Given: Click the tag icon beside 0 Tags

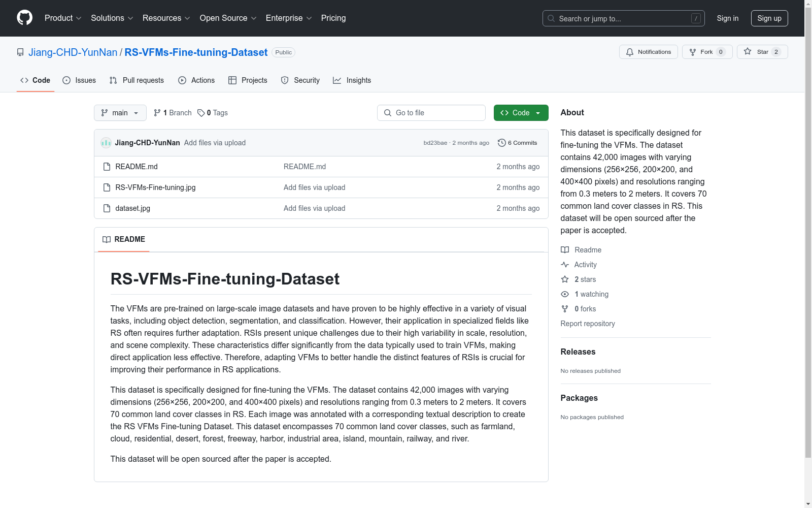Looking at the screenshot, I should (x=201, y=113).
